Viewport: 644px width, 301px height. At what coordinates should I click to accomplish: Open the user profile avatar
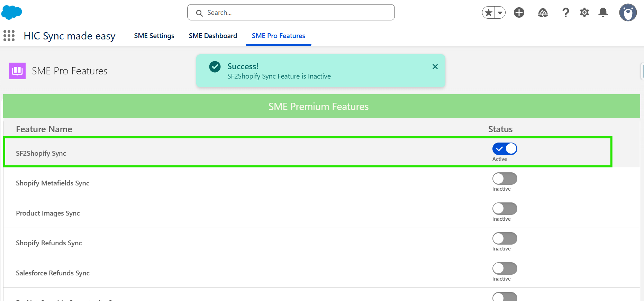628,13
